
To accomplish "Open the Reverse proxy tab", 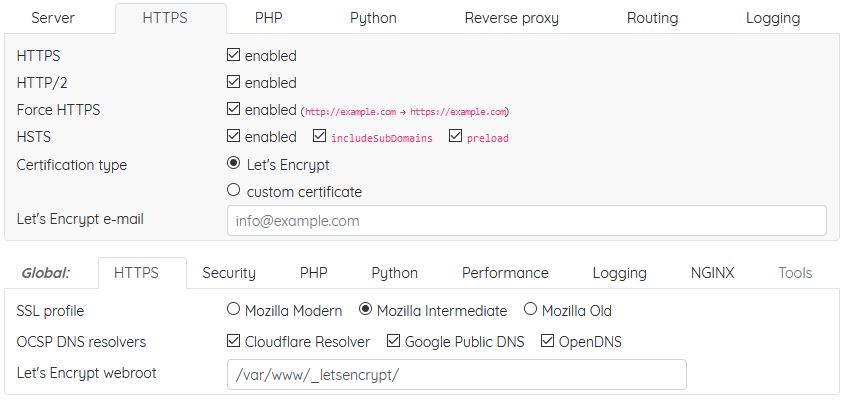I will pos(511,18).
